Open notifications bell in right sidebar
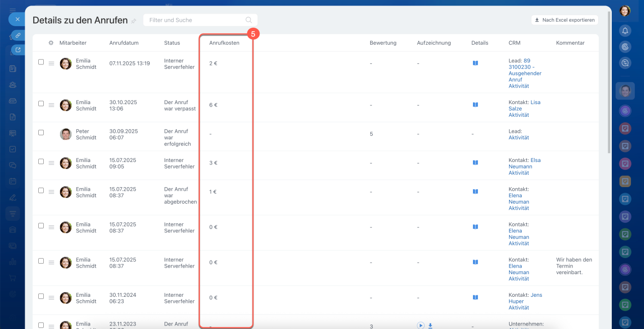 [x=625, y=31]
